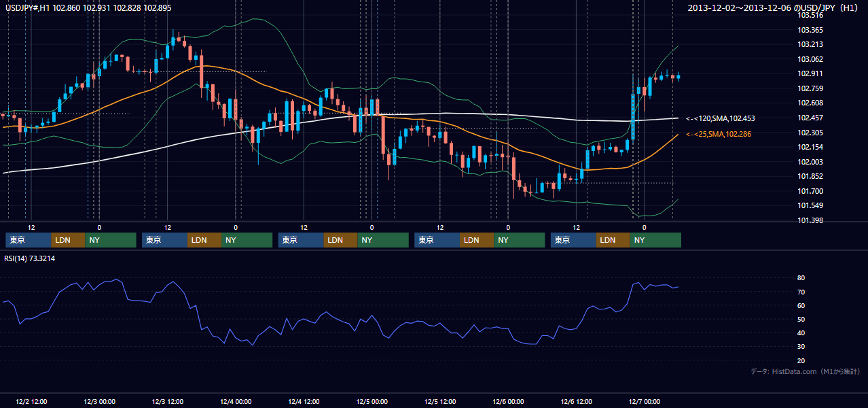Click price axis value 101.700
Image resolution: width=868 pixels, height=408 pixels.
pyautogui.click(x=810, y=191)
